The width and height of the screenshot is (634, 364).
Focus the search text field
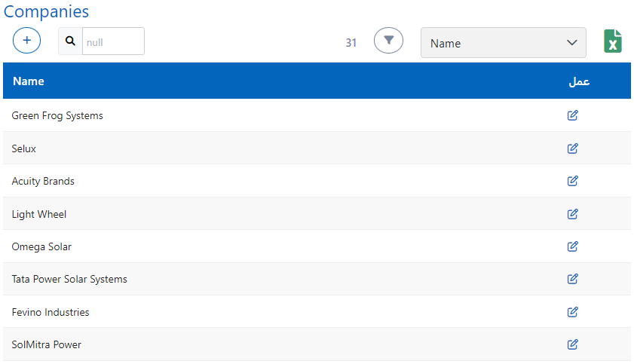[112, 42]
